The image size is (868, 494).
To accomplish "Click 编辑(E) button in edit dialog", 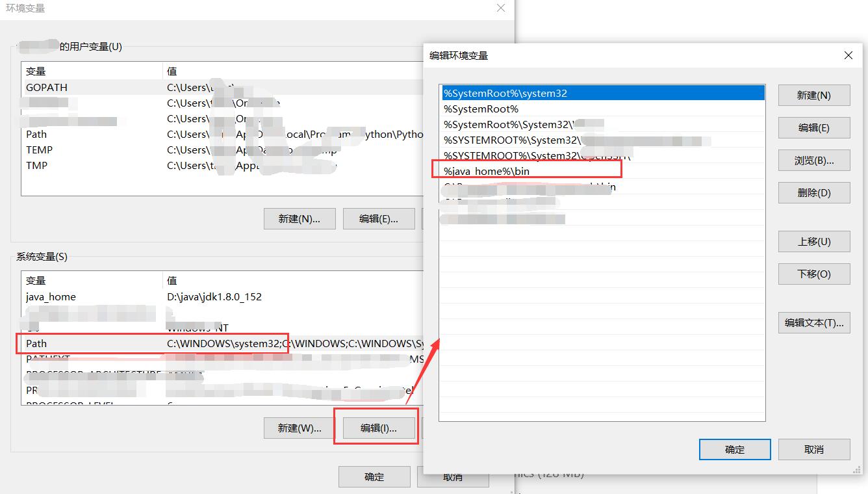I will point(813,128).
